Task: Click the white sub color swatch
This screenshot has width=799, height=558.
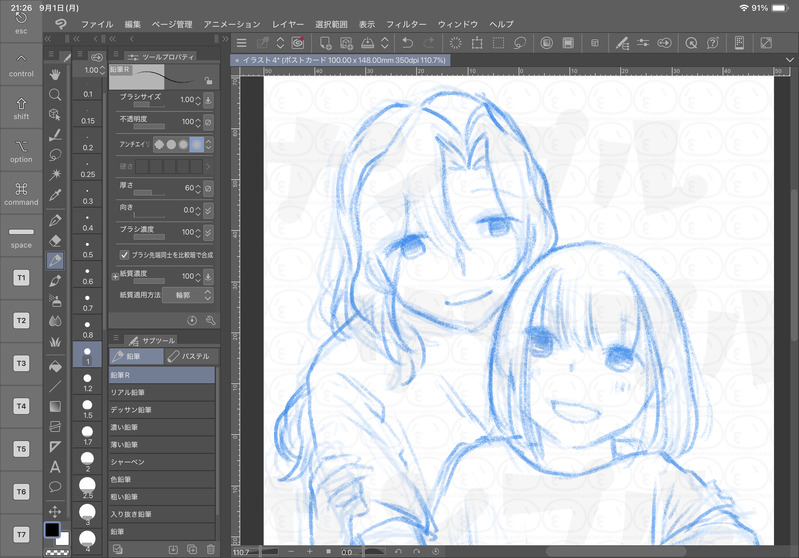Action: tap(63, 538)
